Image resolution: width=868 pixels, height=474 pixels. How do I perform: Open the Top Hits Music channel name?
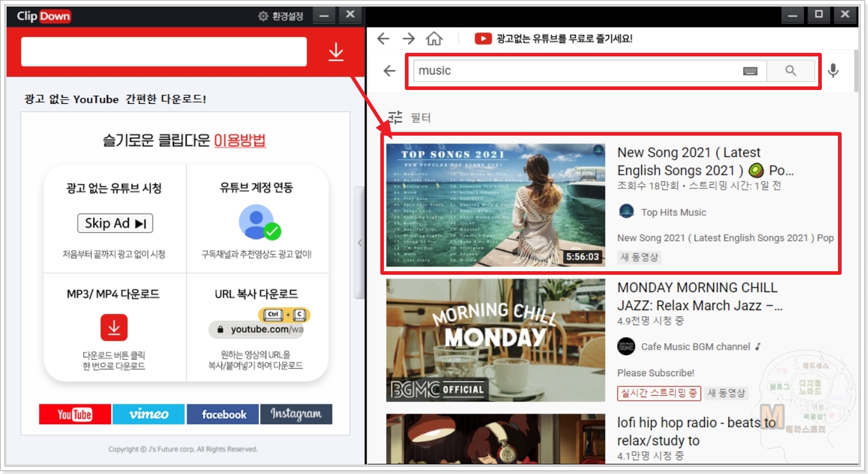pos(674,212)
